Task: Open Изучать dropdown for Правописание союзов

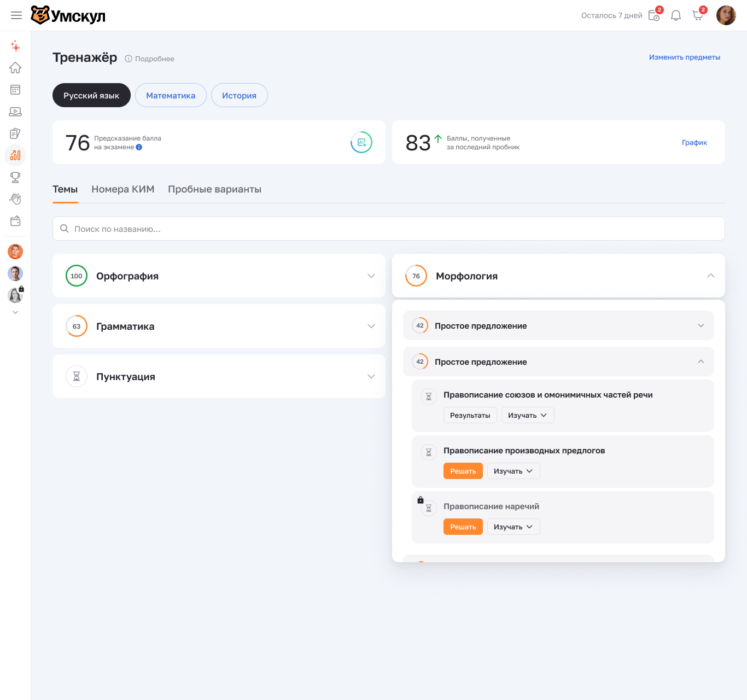Action: [528, 415]
